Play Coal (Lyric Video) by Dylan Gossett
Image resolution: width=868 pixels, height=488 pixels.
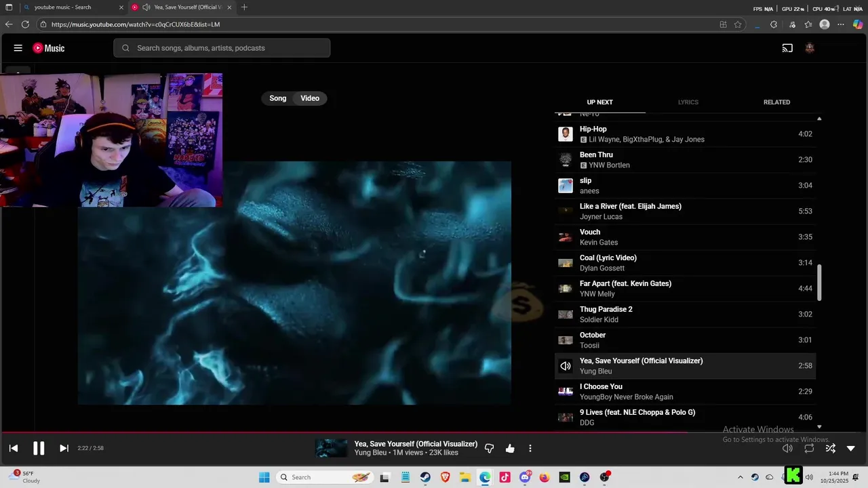(x=685, y=263)
